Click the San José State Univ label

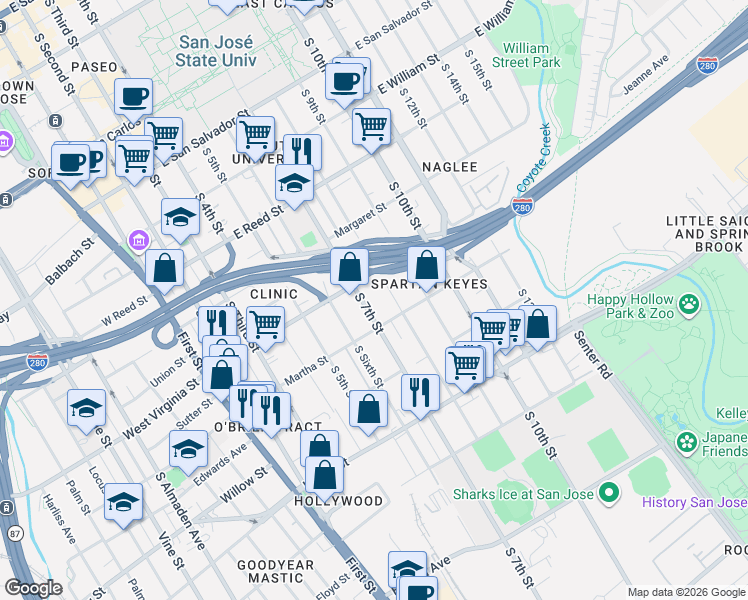pyautogui.click(x=216, y=51)
